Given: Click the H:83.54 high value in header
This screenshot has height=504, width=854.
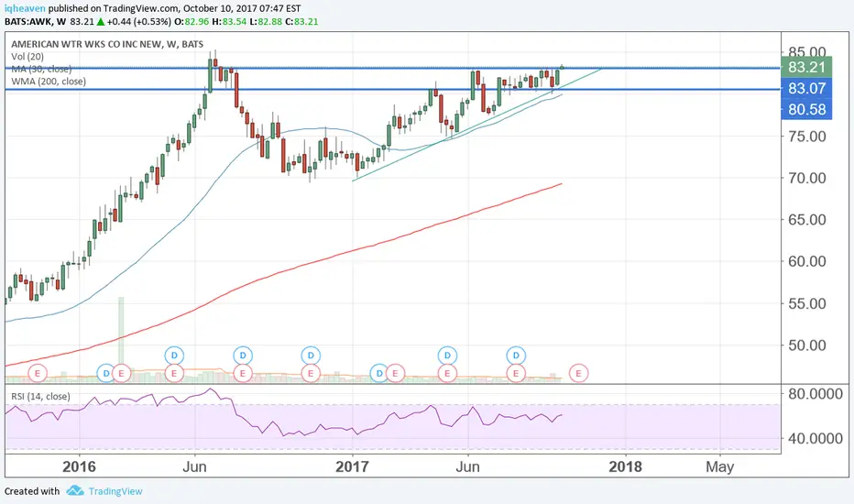Looking at the screenshot, I should click(229, 22).
